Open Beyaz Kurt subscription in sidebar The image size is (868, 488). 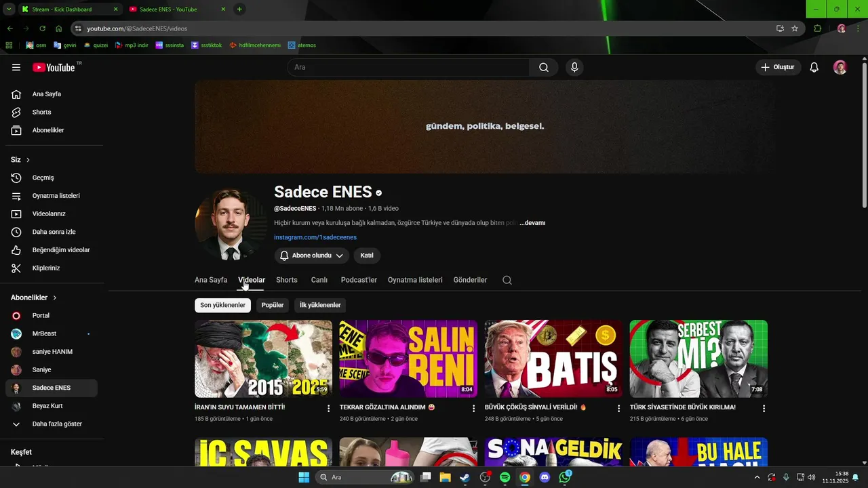pos(52,406)
